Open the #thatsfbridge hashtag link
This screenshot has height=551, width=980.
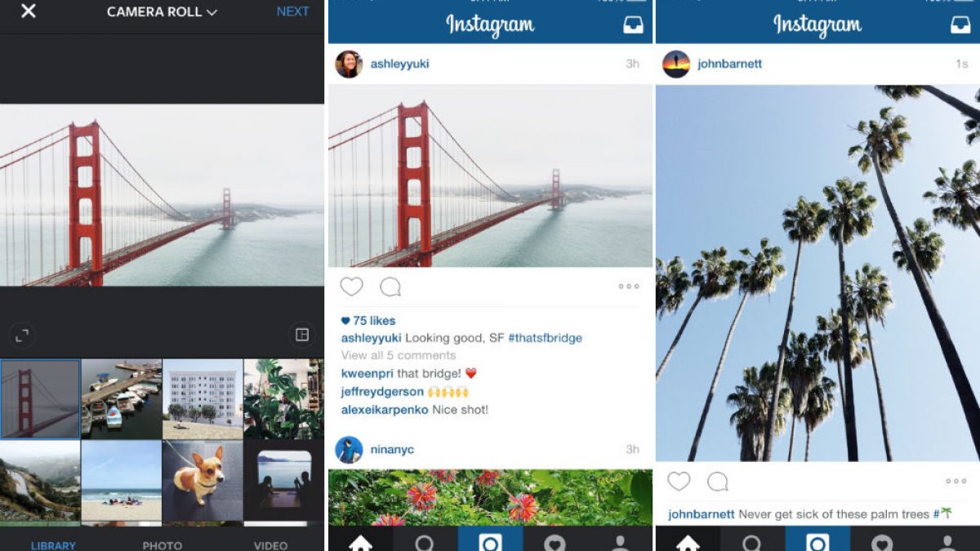(x=546, y=338)
